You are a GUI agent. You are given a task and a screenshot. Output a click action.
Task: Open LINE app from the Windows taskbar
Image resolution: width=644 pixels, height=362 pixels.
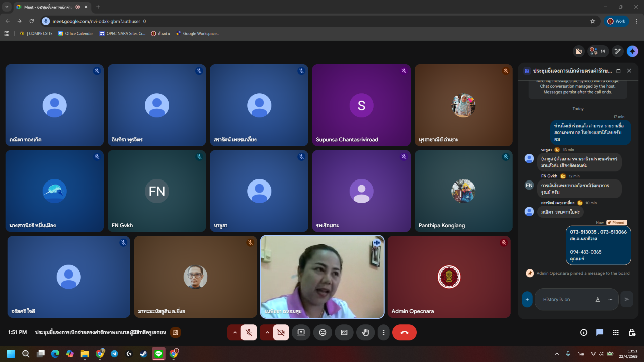159,354
